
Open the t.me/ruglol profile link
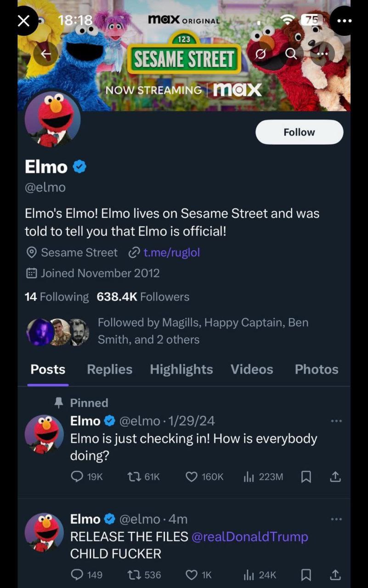pos(171,253)
